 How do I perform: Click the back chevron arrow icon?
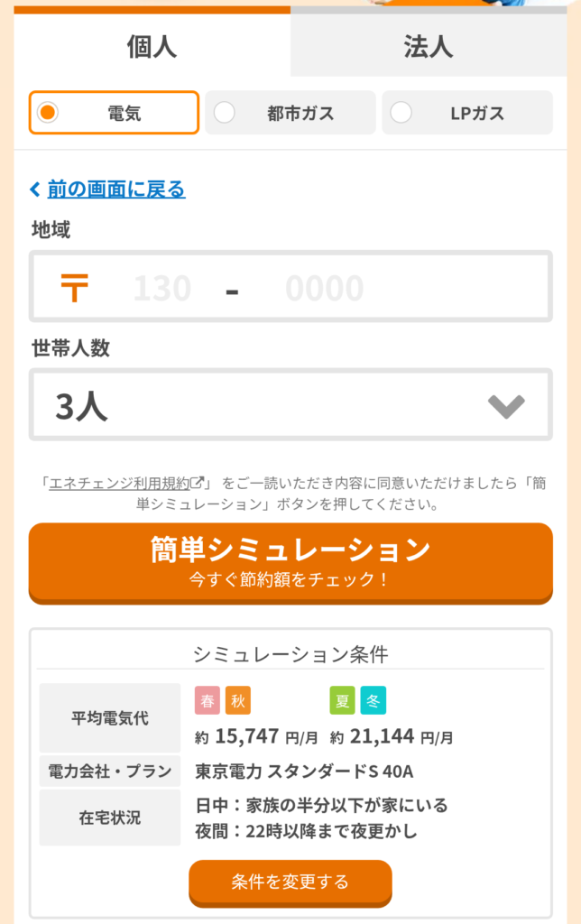(x=35, y=189)
